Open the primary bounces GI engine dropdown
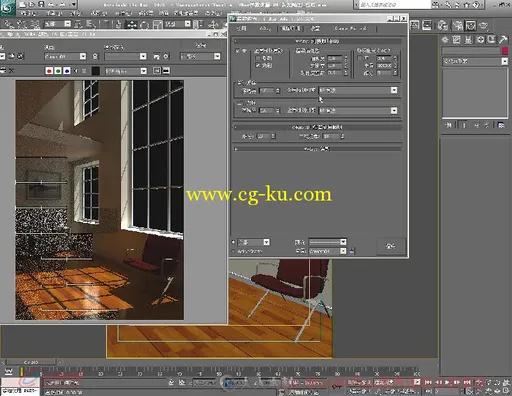The width and height of the screenshot is (512, 396). tap(358, 90)
